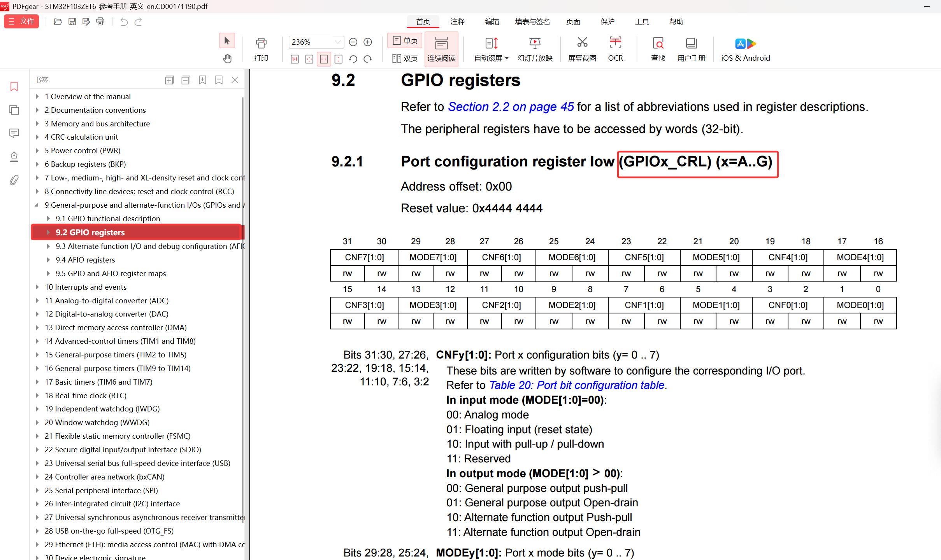Add a new bookmark icon
The height and width of the screenshot is (560, 941).
point(202,80)
